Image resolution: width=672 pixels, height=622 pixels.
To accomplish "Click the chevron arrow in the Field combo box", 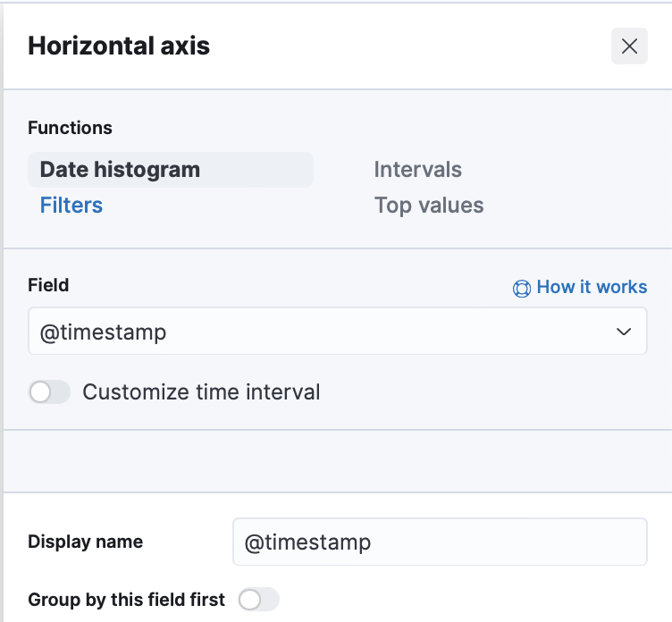I will point(624,332).
